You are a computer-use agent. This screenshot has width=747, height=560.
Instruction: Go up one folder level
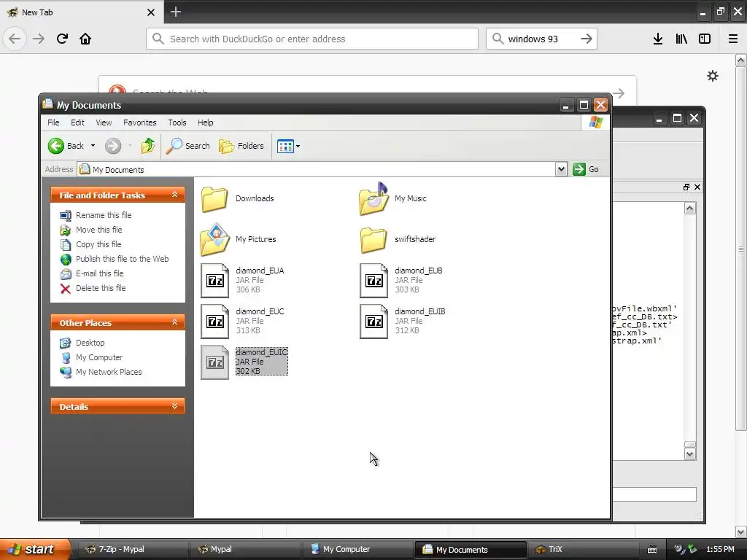(147, 146)
